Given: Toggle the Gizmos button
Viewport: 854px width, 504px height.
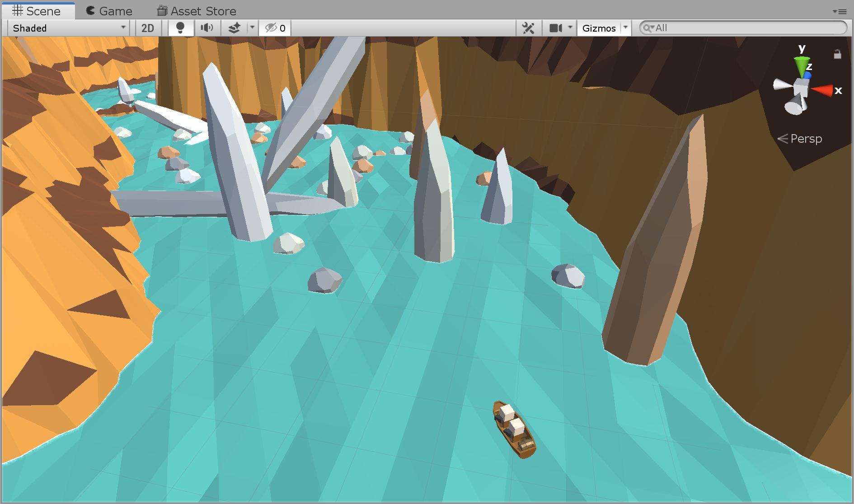Looking at the screenshot, I should 599,28.
